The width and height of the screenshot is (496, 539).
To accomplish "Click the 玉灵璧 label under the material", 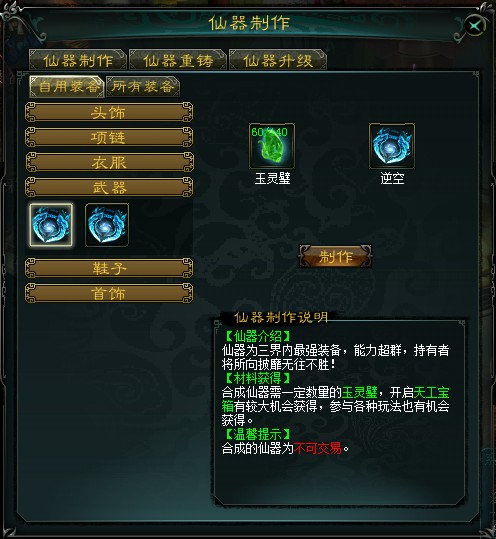I will [x=272, y=178].
